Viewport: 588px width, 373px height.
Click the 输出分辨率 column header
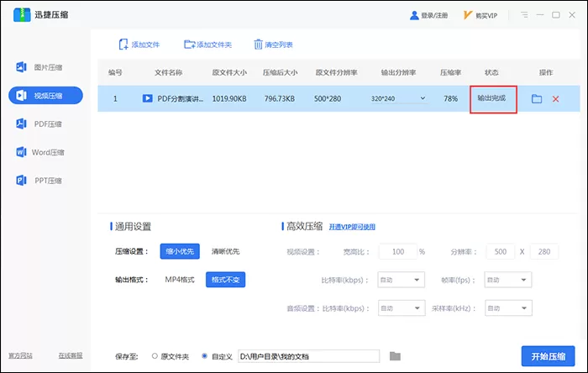[x=398, y=72]
